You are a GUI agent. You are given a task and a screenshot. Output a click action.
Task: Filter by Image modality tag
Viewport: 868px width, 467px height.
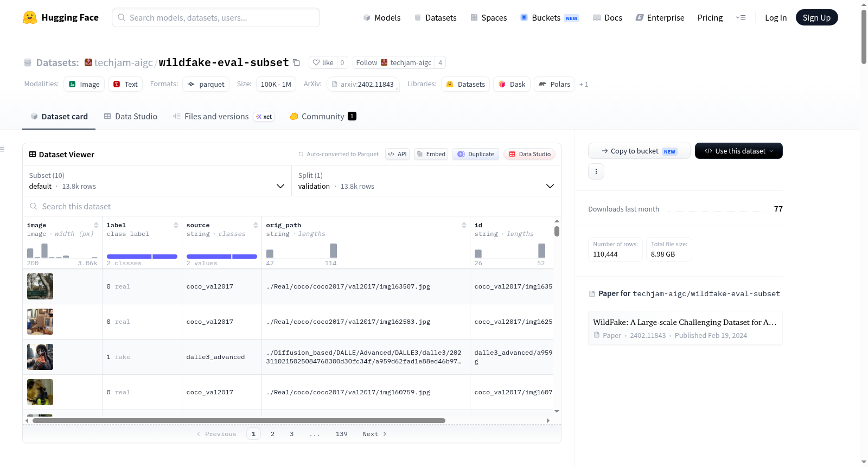coord(84,84)
